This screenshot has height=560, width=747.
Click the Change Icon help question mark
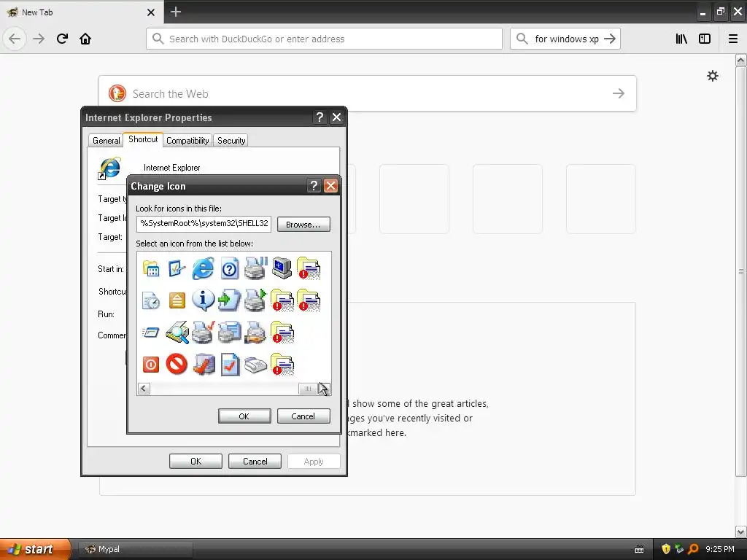[x=314, y=186]
